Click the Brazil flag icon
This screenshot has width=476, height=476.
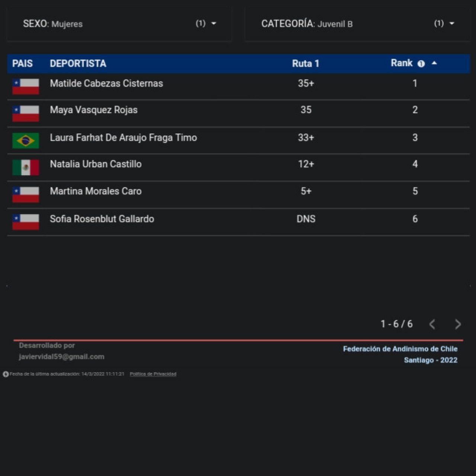click(x=26, y=141)
